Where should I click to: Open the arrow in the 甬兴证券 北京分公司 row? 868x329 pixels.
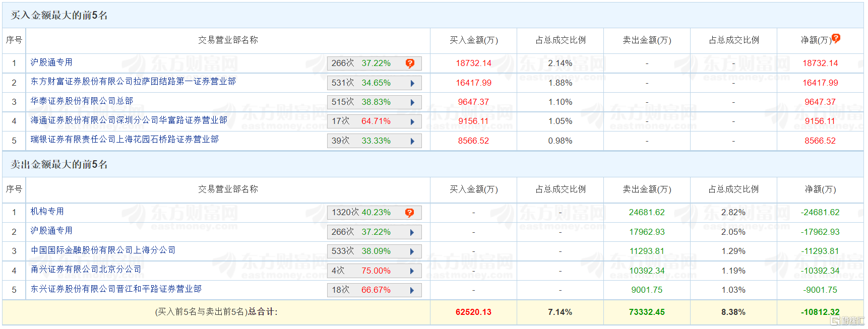(x=412, y=271)
